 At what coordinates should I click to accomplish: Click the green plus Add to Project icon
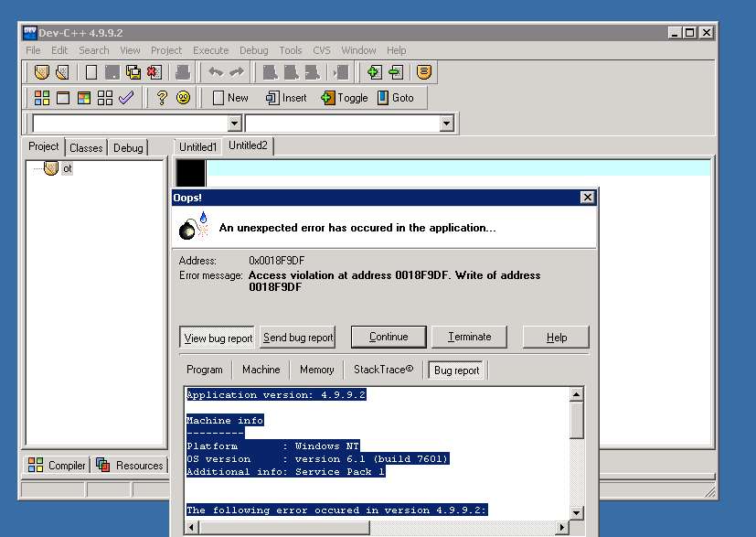374,72
